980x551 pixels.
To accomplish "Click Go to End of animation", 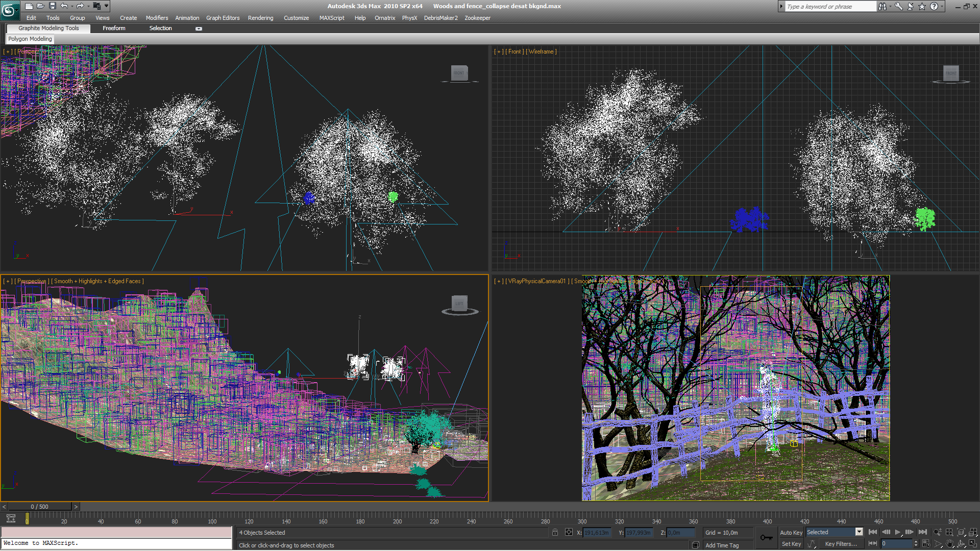I will click(x=922, y=532).
